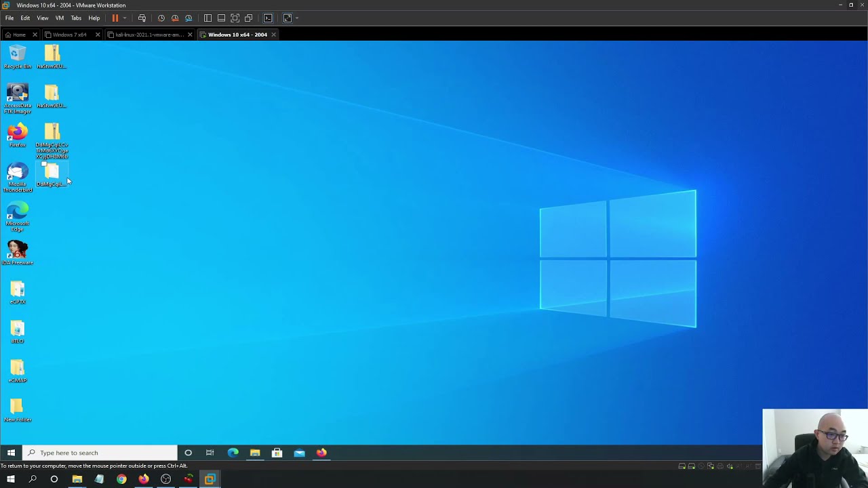Select the AccessData FTK Imager shortcut
Image resolution: width=868 pixels, height=488 pixels.
pyautogui.click(x=18, y=99)
